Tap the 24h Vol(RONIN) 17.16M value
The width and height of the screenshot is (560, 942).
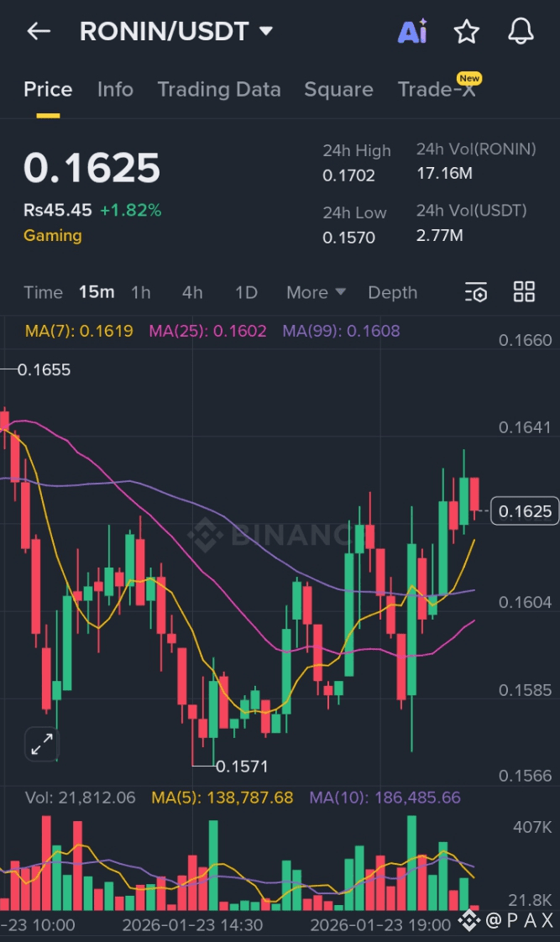coord(445,174)
